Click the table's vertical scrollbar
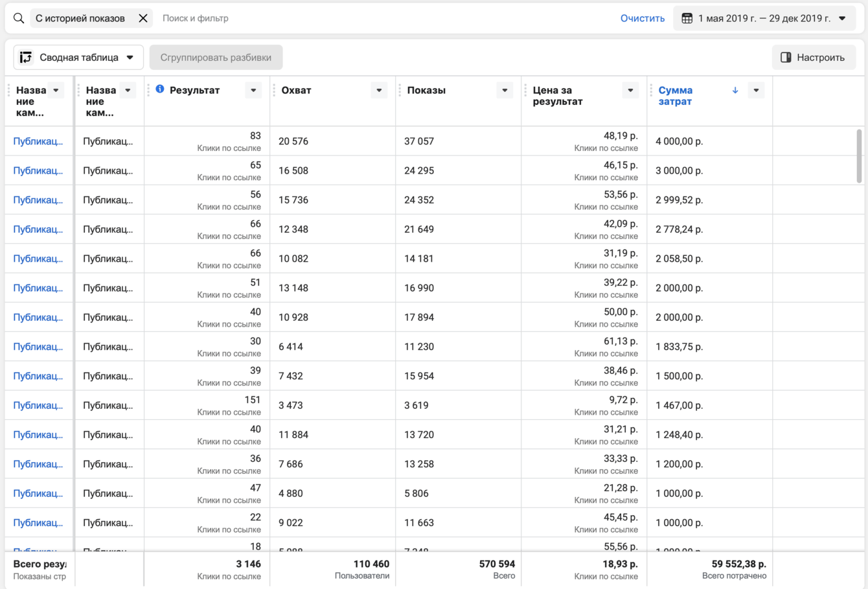The width and height of the screenshot is (868, 589). tap(859, 156)
